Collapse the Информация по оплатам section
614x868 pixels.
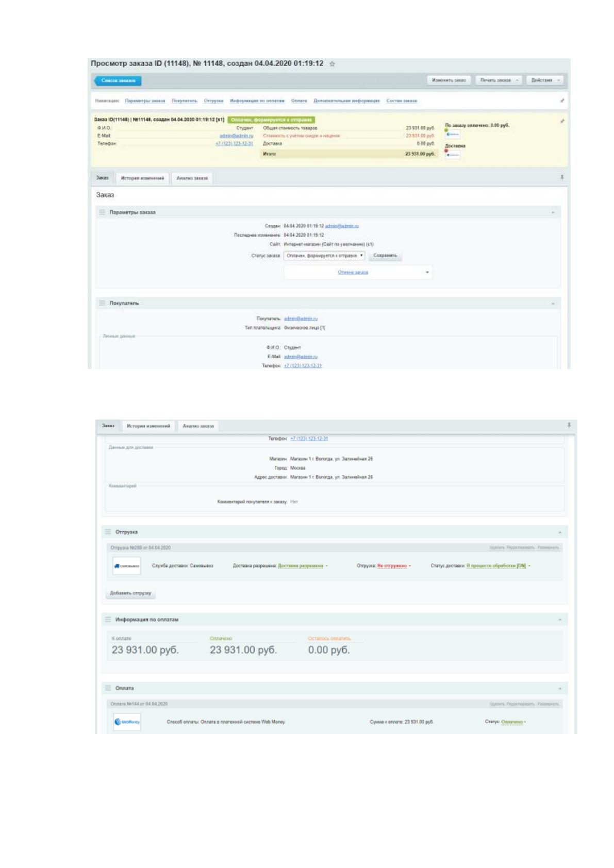point(560,620)
